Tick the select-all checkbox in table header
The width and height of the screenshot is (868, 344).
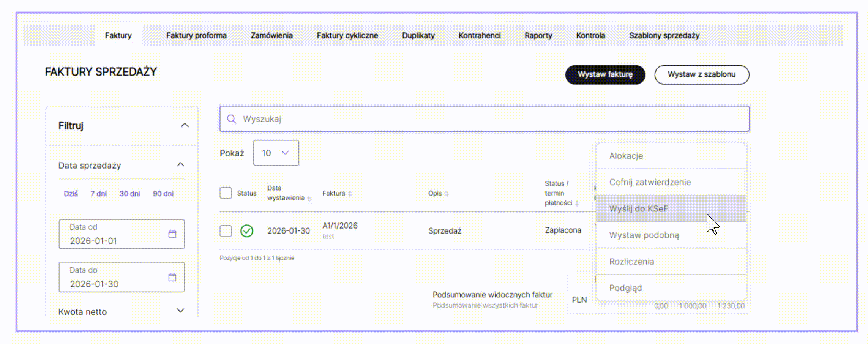(226, 193)
